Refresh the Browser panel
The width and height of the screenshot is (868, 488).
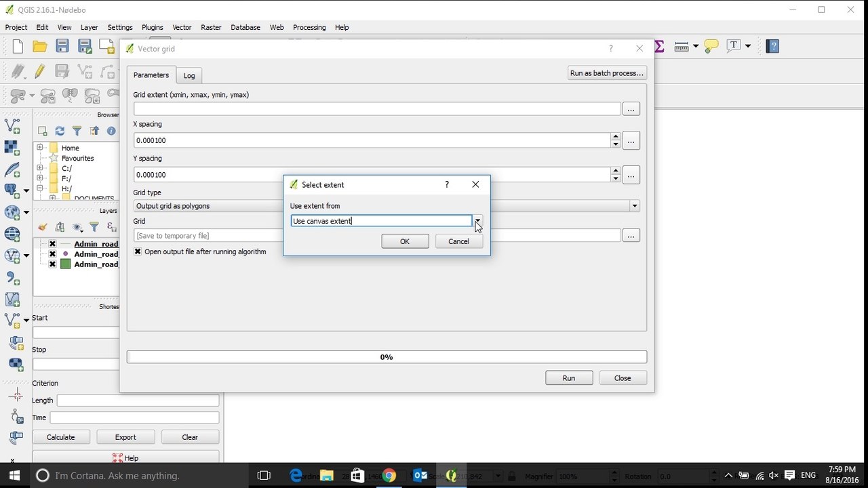coord(60,131)
